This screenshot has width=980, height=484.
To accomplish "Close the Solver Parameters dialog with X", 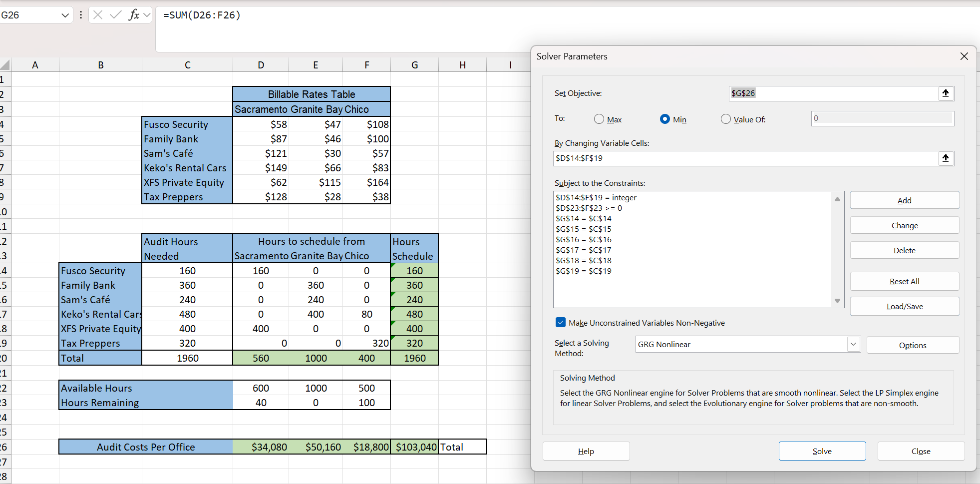I will tap(964, 56).
